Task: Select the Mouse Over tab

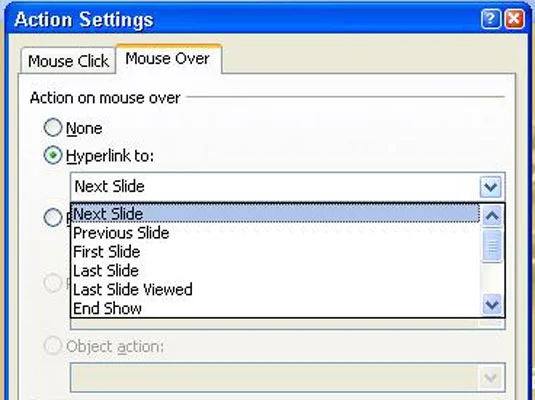Action: [169, 58]
